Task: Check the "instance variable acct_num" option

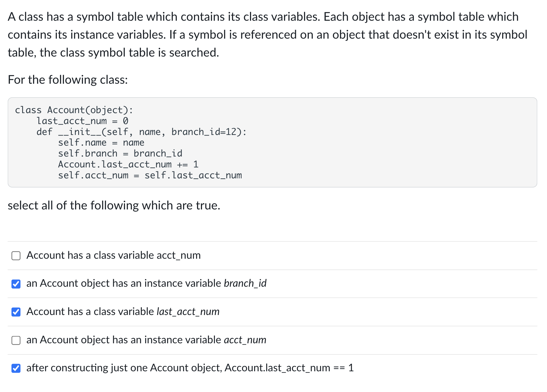Action: click(x=16, y=340)
